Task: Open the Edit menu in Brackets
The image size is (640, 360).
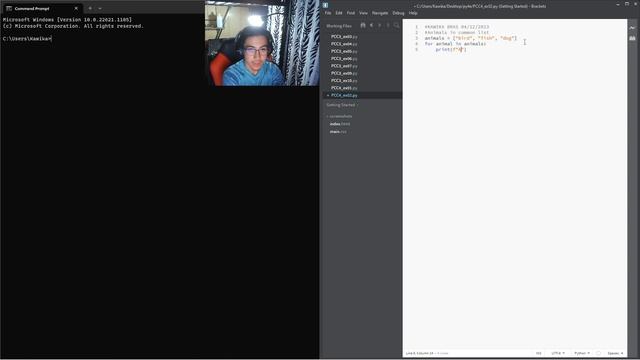Action: pyautogui.click(x=339, y=13)
